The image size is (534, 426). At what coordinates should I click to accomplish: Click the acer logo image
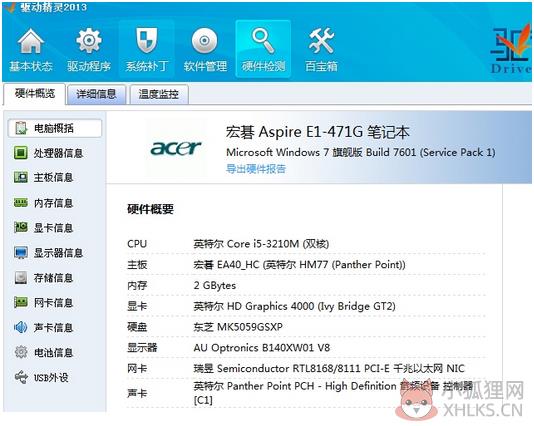[176, 148]
